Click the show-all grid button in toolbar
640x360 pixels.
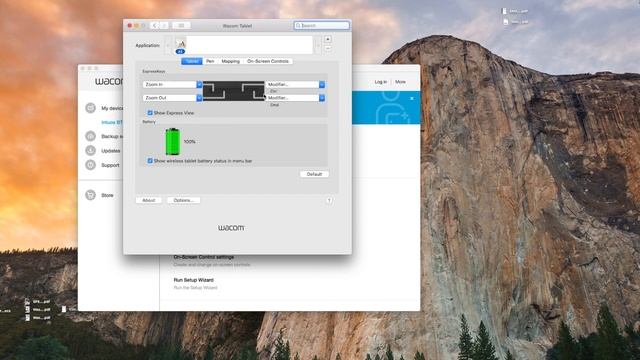pyautogui.click(x=181, y=25)
